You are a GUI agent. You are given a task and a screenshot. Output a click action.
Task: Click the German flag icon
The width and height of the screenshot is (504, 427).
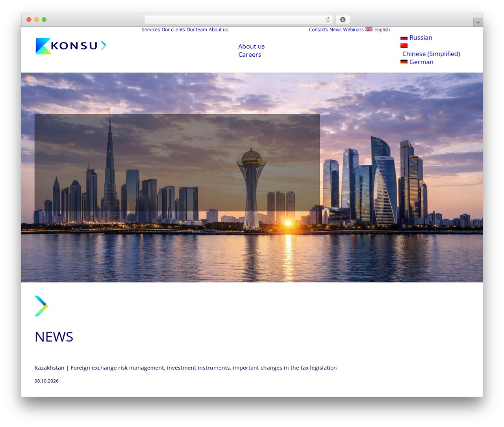point(404,62)
